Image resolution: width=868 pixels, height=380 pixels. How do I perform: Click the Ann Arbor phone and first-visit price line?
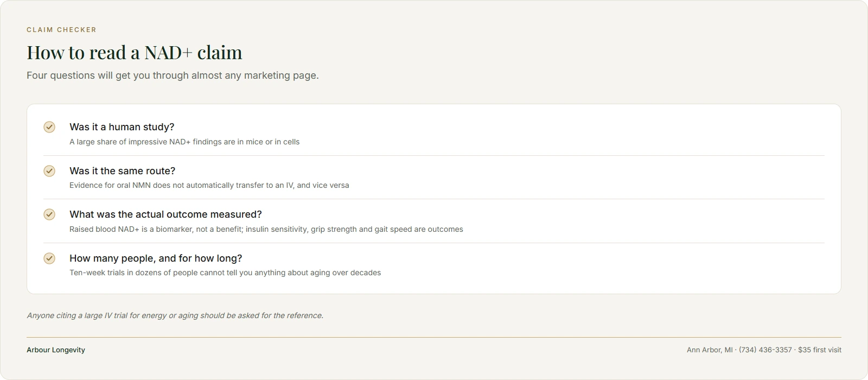(764, 350)
